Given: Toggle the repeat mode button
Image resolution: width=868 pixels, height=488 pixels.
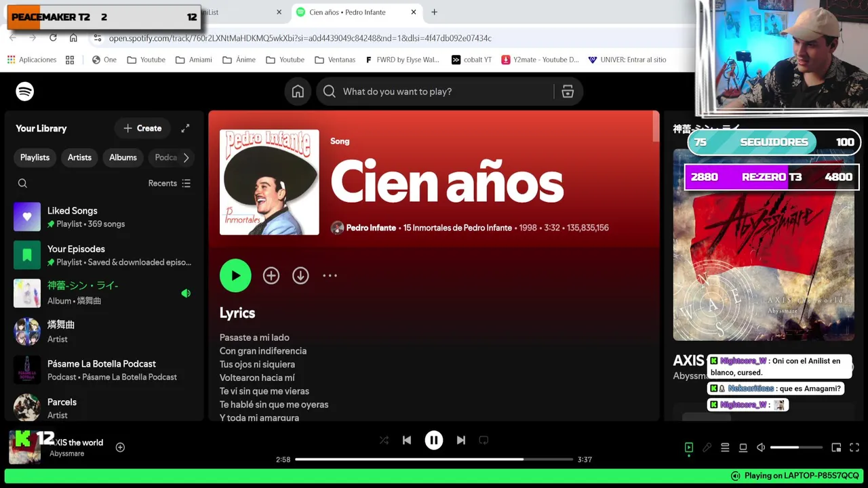Looking at the screenshot, I should click(484, 440).
